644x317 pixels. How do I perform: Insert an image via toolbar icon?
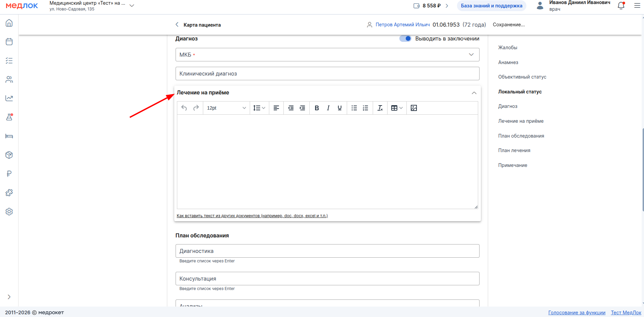click(x=413, y=108)
